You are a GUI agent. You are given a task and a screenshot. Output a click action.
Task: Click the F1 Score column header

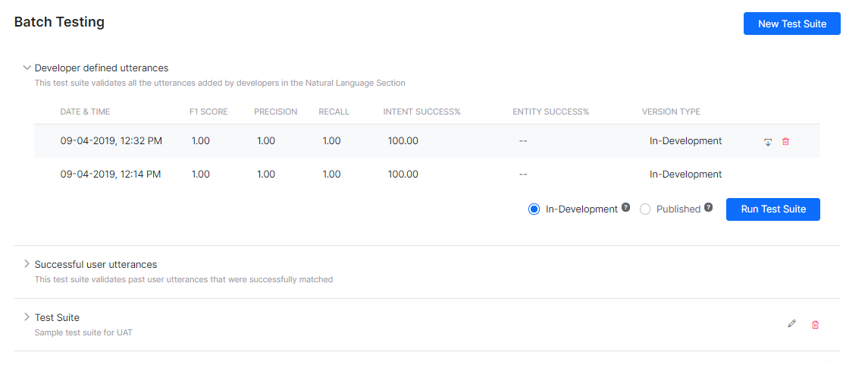(208, 112)
